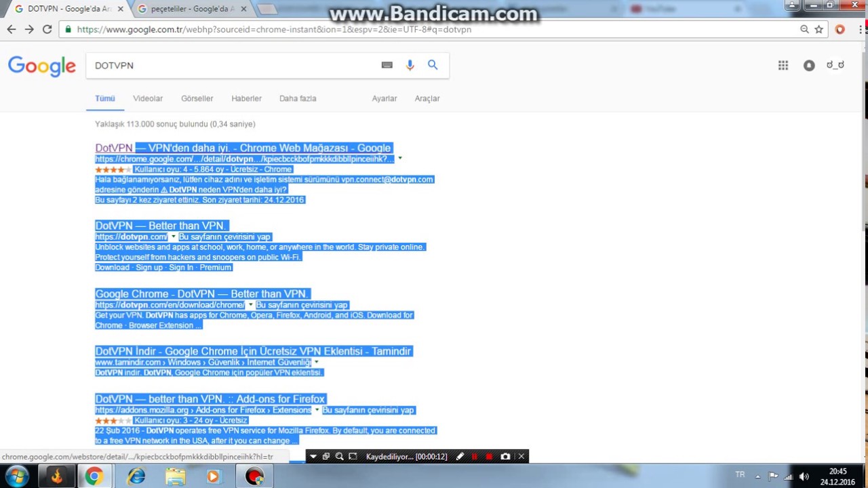
Task: Switch to Videolar results tab
Action: [x=148, y=98]
